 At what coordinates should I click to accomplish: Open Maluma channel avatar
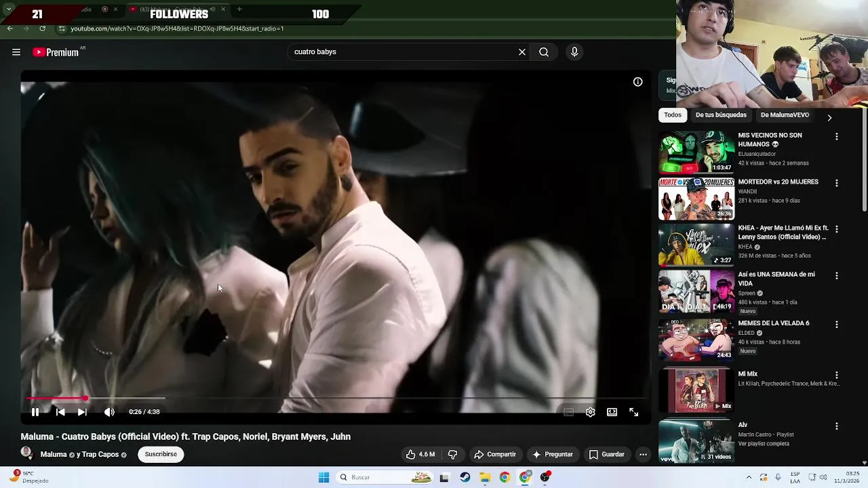tap(27, 453)
